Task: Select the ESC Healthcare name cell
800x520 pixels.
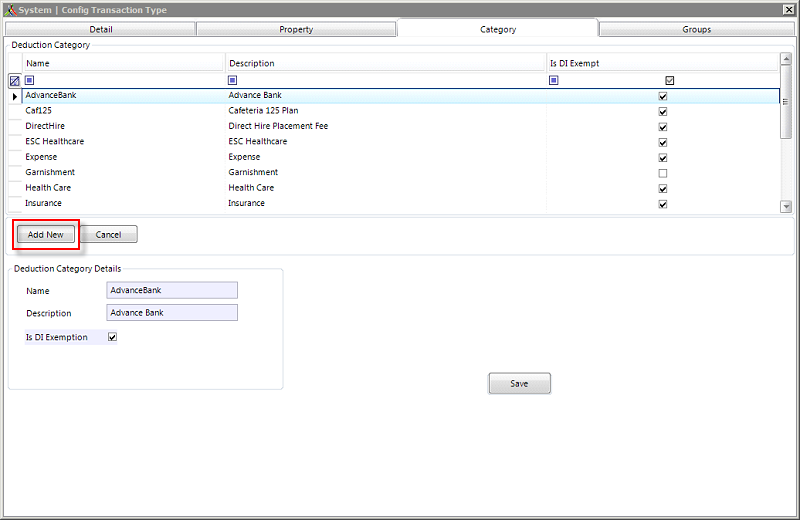Action: (123, 141)
